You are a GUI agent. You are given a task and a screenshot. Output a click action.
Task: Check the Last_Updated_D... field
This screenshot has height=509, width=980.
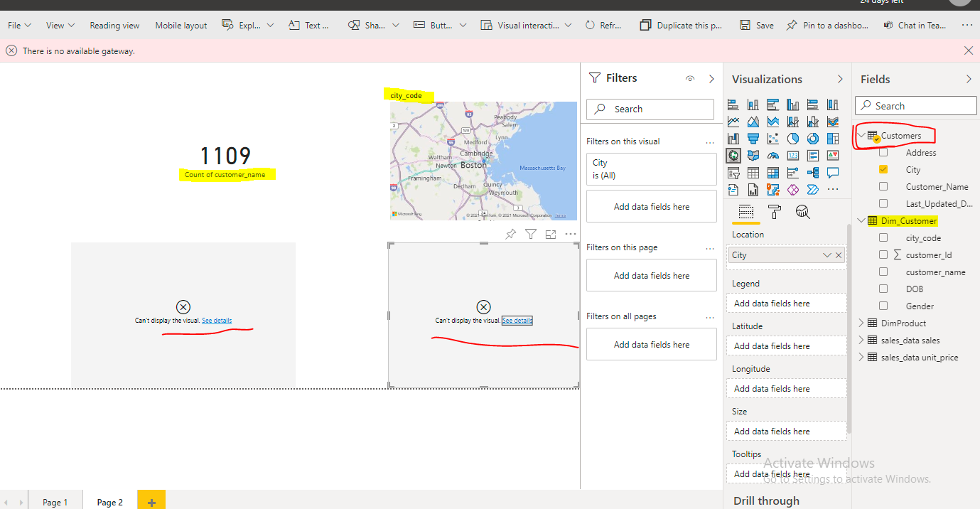click(x=883, y=204)
